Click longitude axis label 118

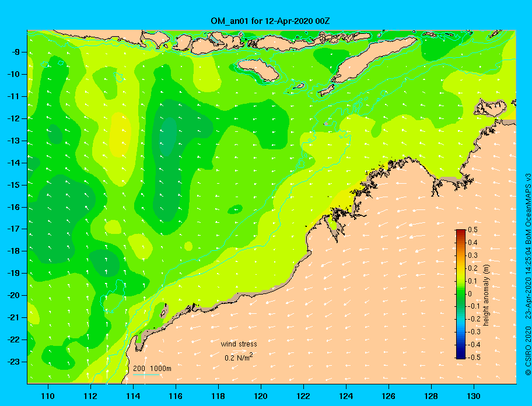click(x=218, y=396)
